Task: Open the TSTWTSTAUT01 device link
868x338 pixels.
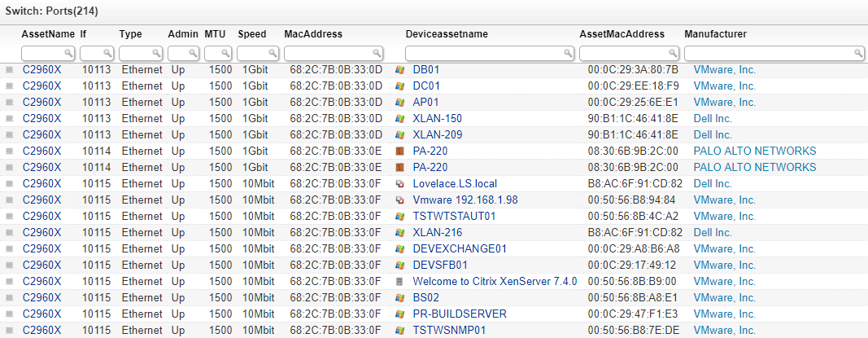Action: tap(455, 216)
